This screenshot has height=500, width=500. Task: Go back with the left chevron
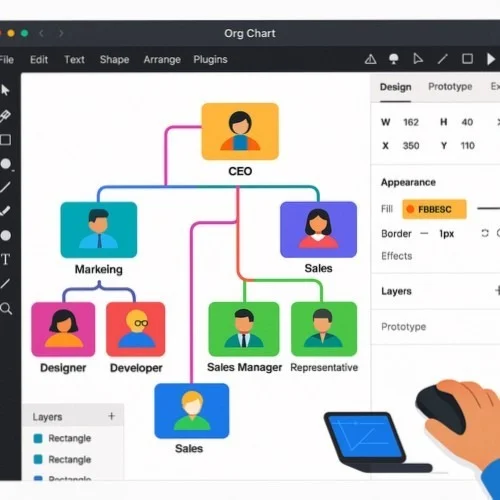pyautogui.click(x=42, y=33)
